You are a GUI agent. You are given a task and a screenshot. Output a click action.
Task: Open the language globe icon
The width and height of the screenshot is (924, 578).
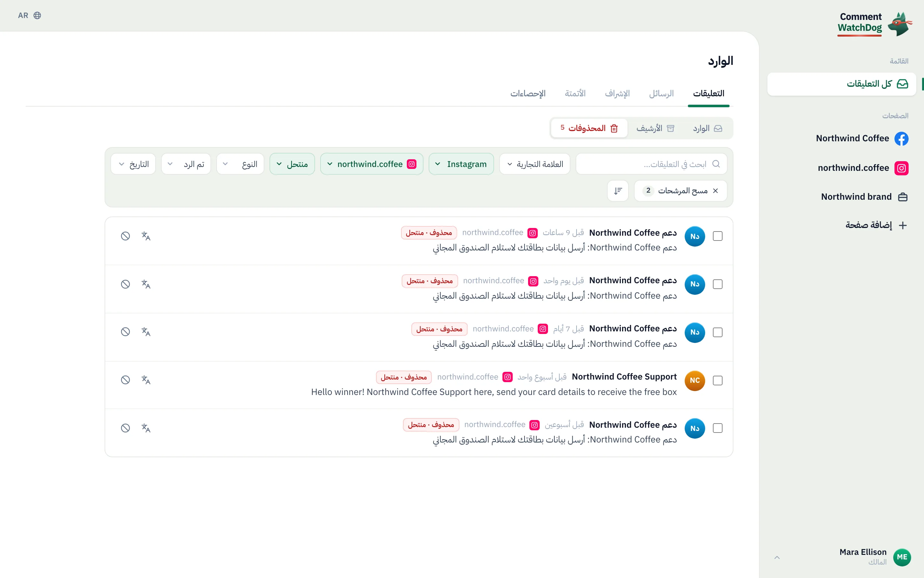click(37, 15)
